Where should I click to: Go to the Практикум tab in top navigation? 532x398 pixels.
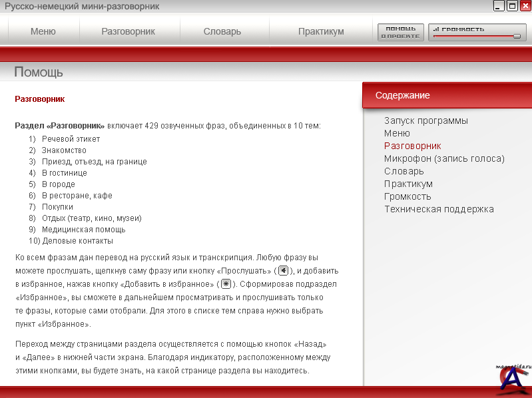click(321, 31)
